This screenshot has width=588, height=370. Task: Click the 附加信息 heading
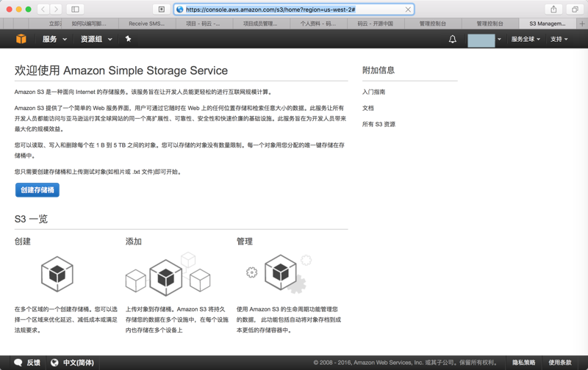coord(379,70)
